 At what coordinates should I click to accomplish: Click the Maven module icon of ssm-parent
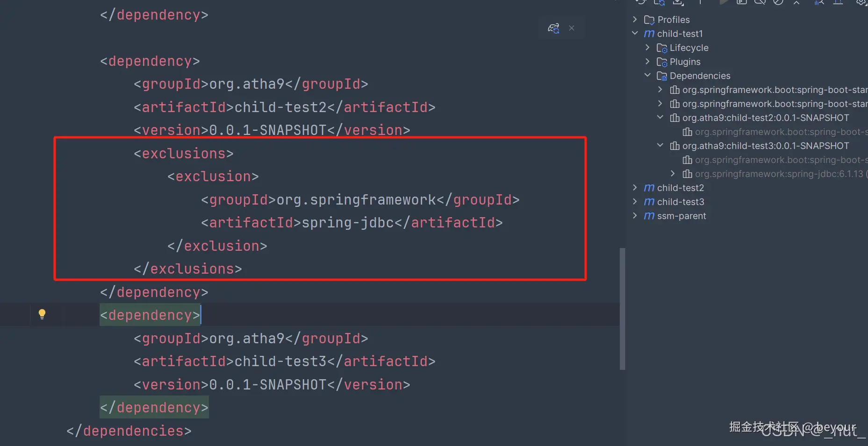point(649,216)
